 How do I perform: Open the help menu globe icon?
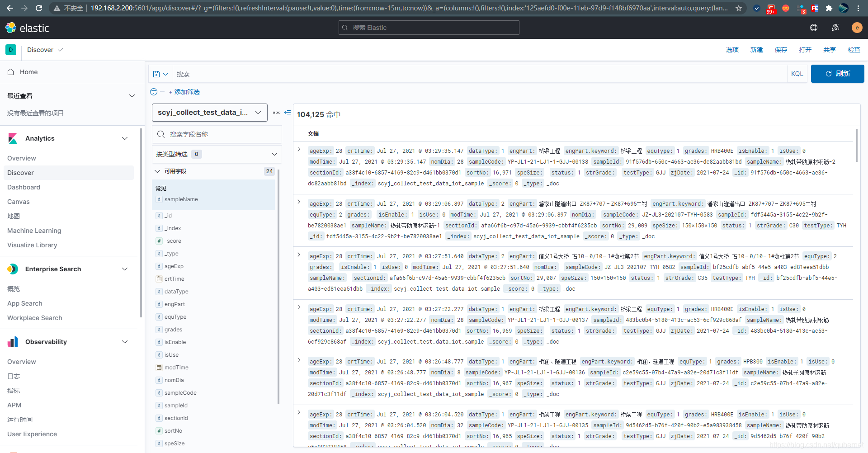pos(814,28)
